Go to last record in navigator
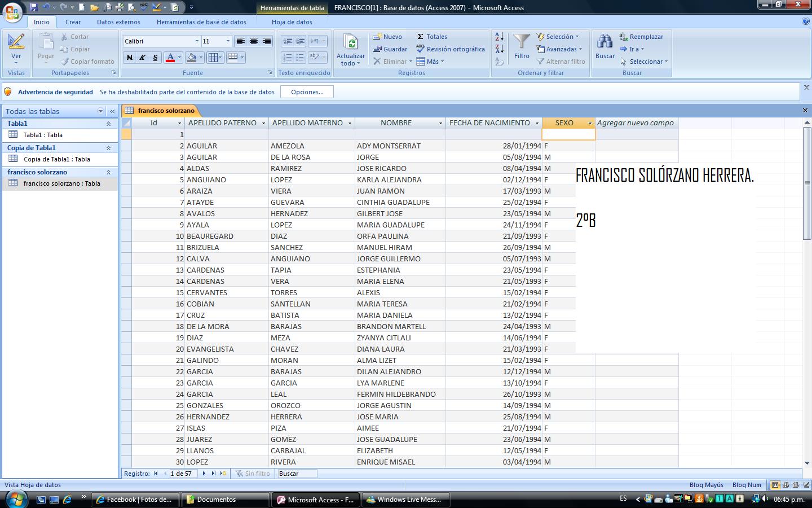 tap(214, 474)
